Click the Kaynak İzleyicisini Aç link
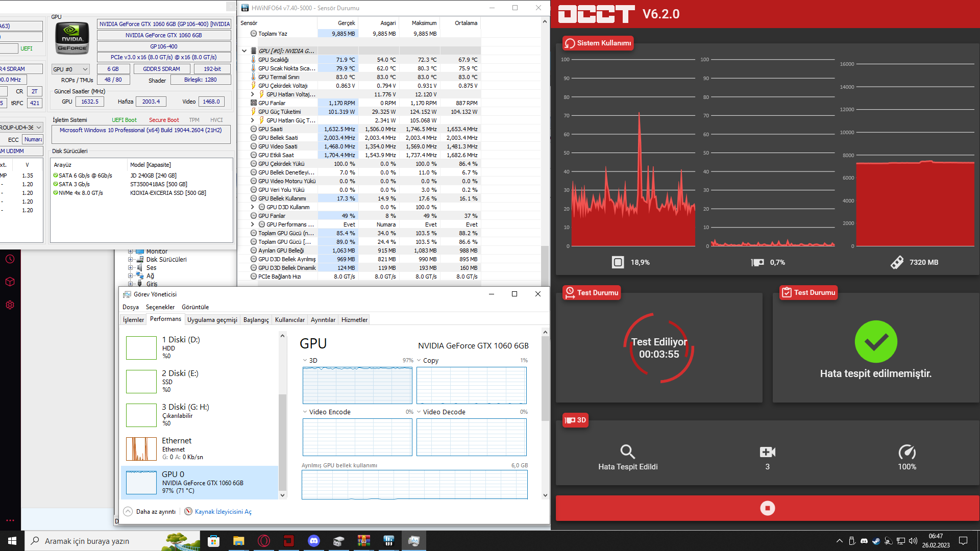 click(223, 512)
